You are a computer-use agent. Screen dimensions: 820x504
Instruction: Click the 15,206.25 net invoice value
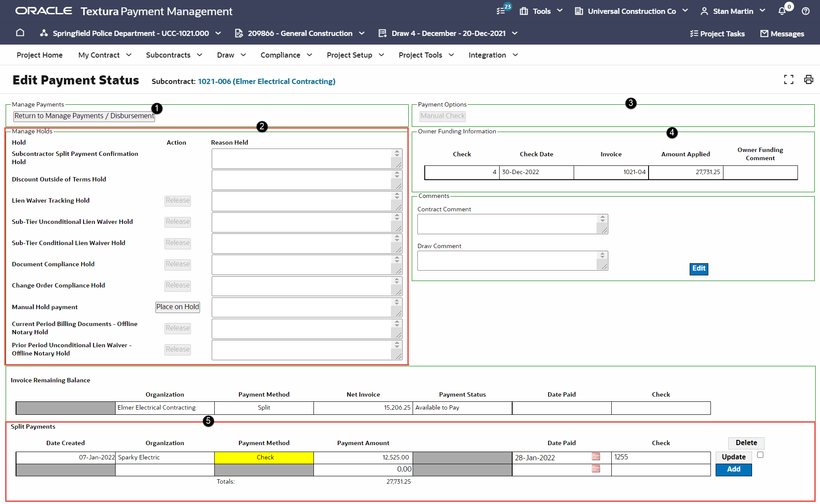point(397,408)
